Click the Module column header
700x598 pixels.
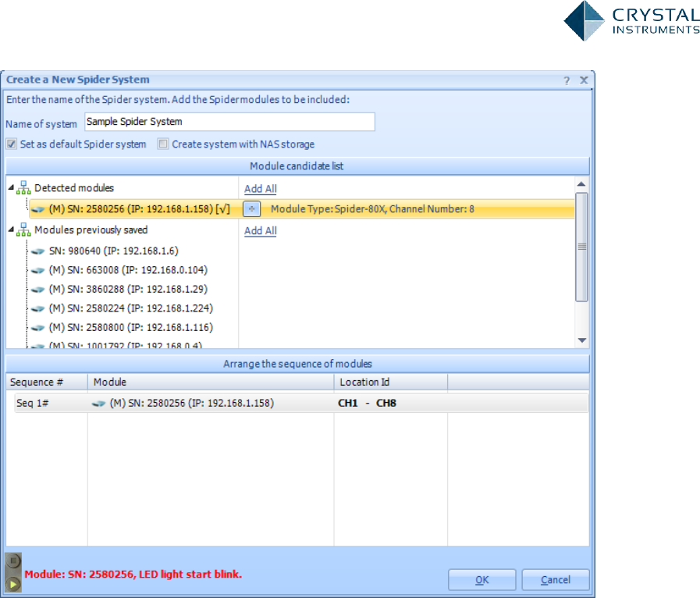click(x=211, y=383)
